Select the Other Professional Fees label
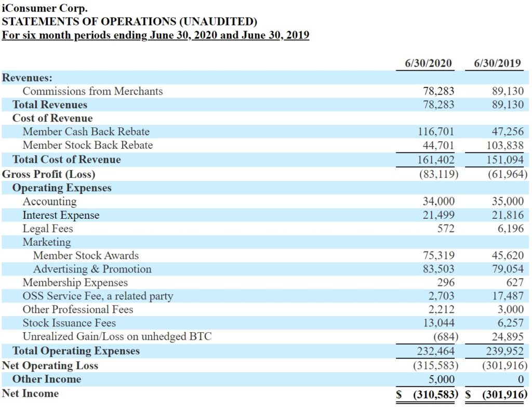 pyautogui.click(x=78, y=309)
